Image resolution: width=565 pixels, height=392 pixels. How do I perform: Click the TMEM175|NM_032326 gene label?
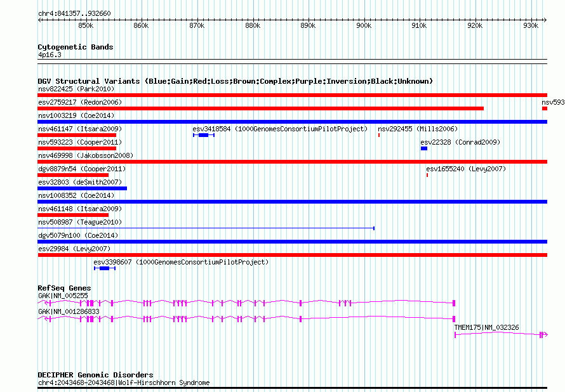pos(486,327)
